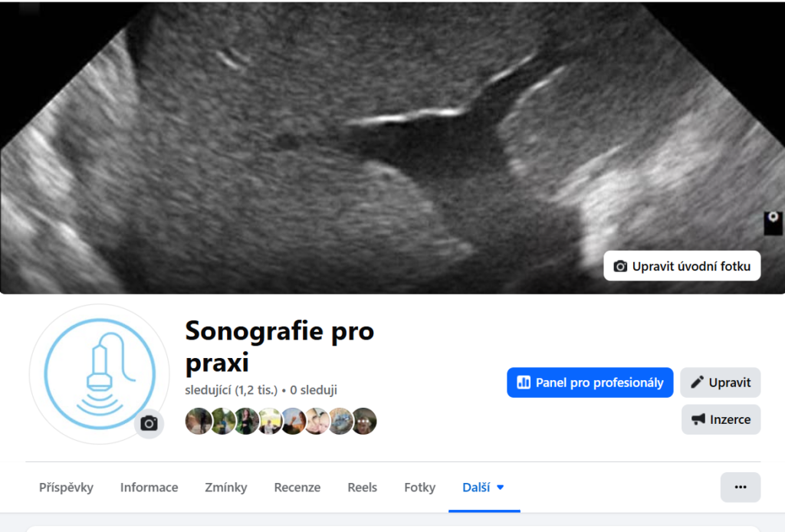Screen dimensions: 785x532
Task: Open the three-dots more options menu
Action: (740, 487)
